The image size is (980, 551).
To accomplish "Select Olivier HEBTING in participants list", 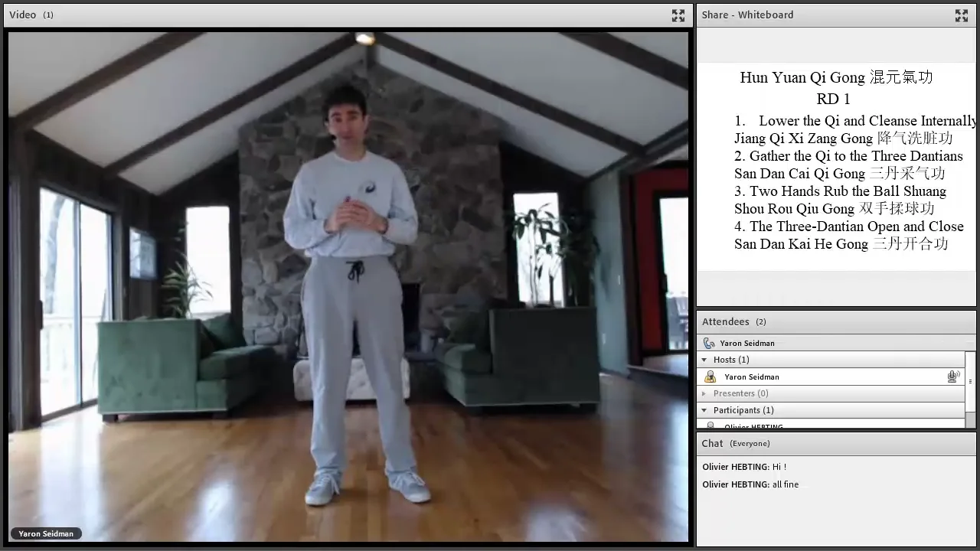I will (x=831, y=425).
